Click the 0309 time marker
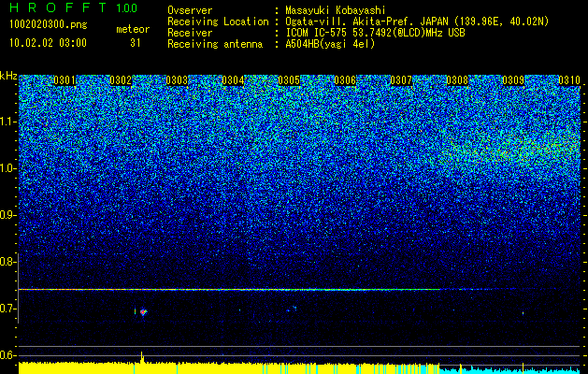The width and height of the screenshot is (588, 374). tap(513, 80)
